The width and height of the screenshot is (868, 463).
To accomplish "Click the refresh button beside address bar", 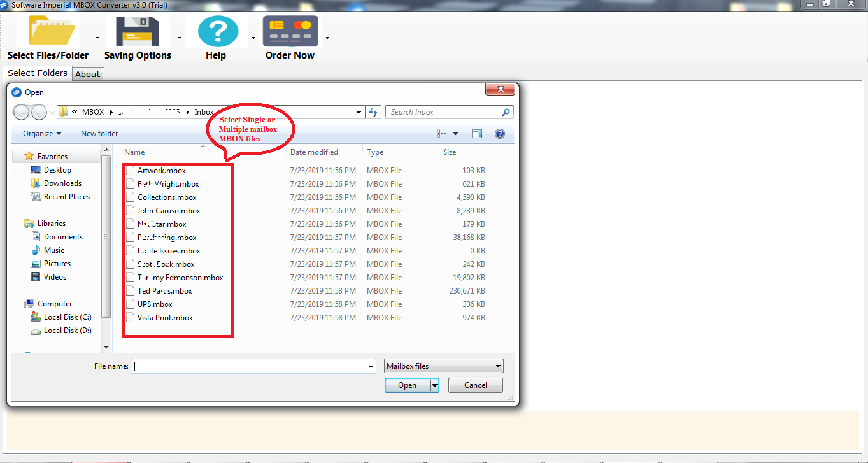I will tap(374, 112).
